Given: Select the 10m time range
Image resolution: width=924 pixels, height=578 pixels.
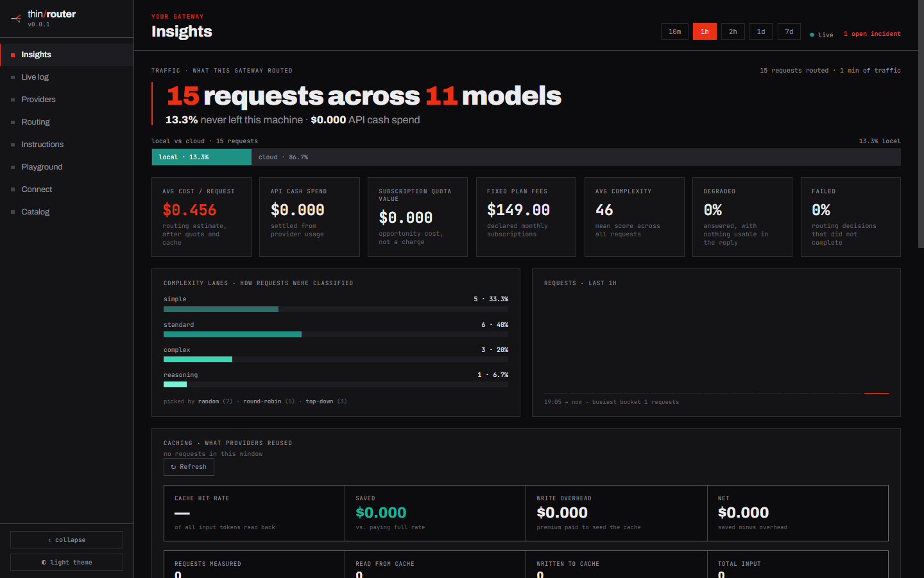Looking at the screenshot, I should 674,31.
